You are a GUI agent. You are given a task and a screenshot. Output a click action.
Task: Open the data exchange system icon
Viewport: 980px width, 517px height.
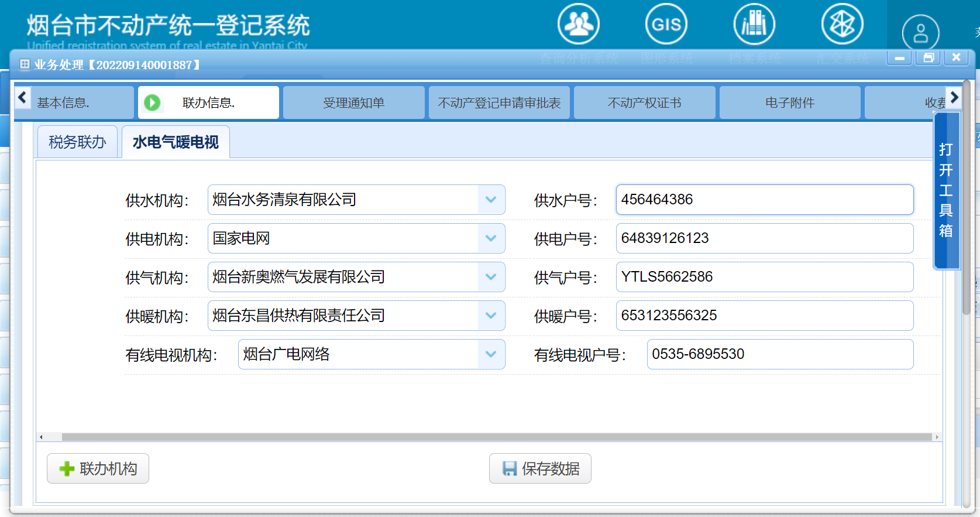point(842,24)
